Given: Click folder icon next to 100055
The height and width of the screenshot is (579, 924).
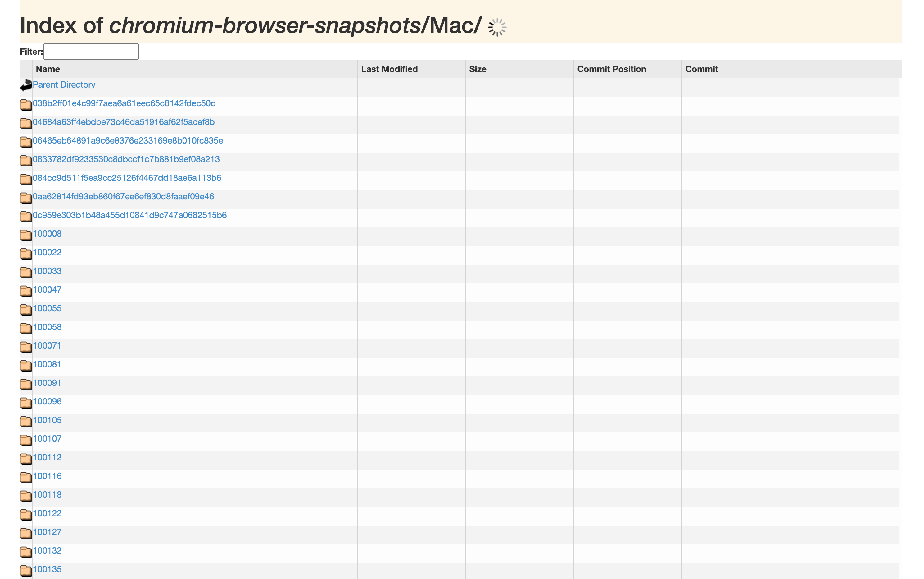Looking at the screenshot, I should [x=26, y=309].
